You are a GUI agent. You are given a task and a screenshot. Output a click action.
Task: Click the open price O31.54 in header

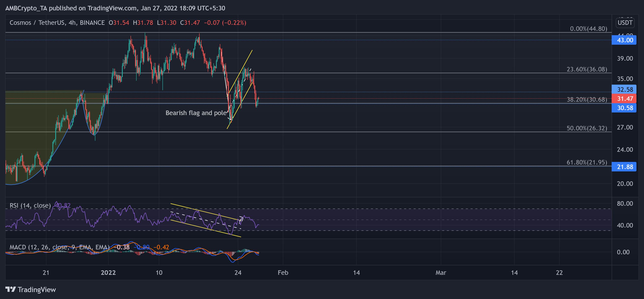[x=119, y=22]
